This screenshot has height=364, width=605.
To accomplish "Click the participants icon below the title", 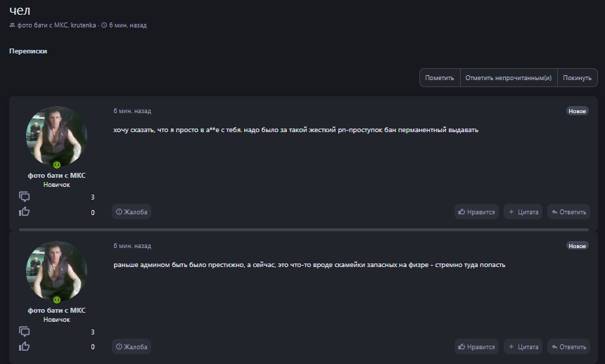I will [x=13, y=25].
